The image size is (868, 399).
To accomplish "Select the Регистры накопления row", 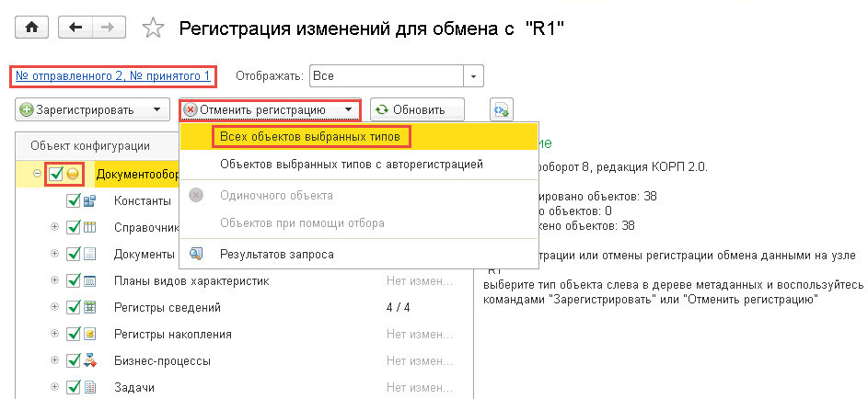I will point(245,334).
